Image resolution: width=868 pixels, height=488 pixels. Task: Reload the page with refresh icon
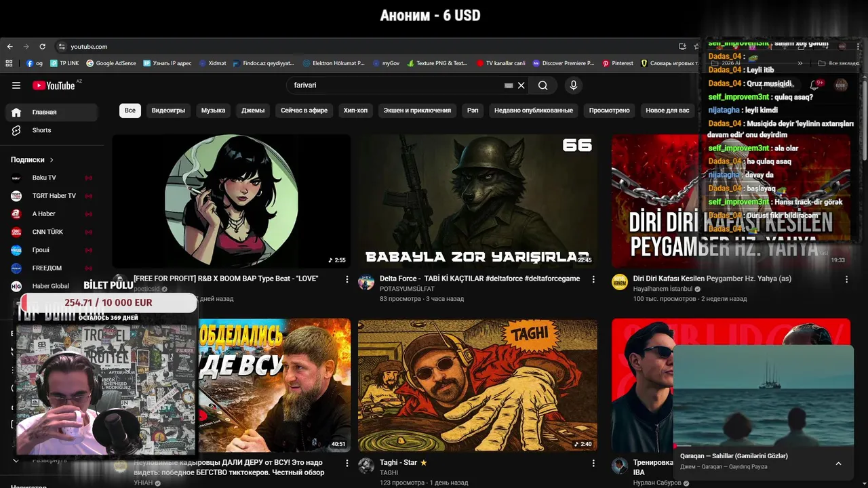[42, 47]
